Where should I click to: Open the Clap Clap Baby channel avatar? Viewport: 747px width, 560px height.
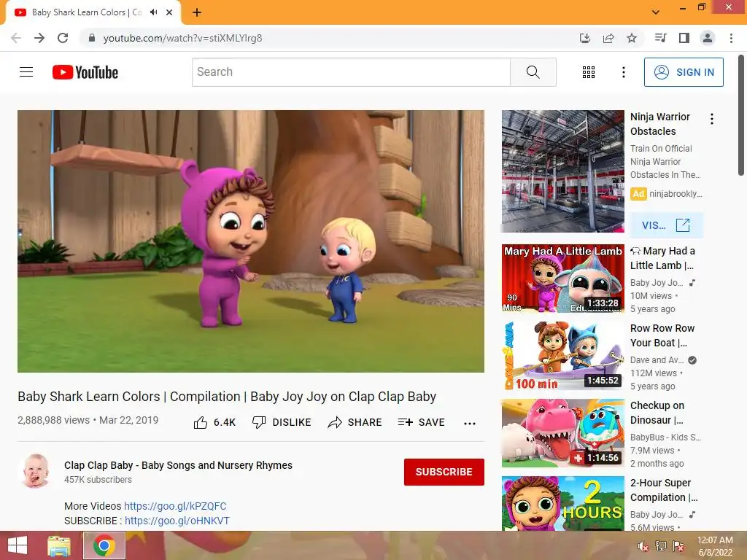(x=36, y=472)
